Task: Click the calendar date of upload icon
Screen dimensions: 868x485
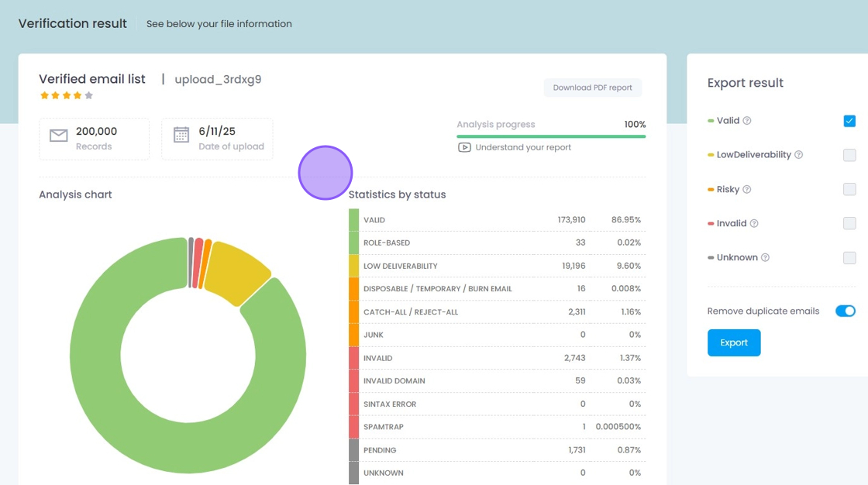Action: coord(181,135)
